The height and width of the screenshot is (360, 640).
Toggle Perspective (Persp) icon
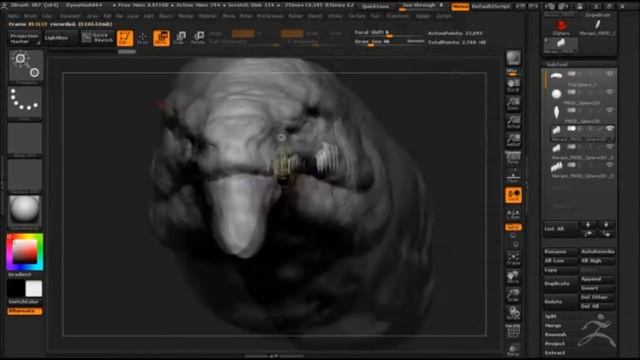[513, 157]
